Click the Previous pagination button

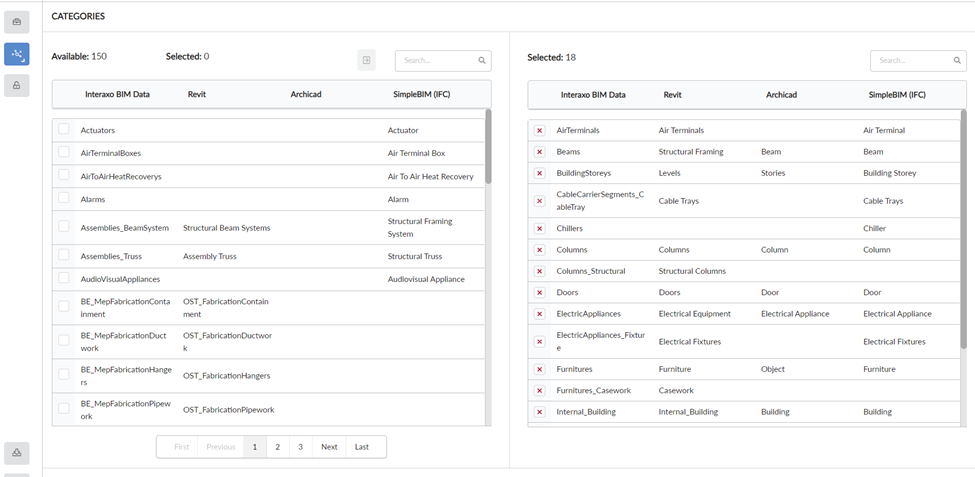coord(221,447)
